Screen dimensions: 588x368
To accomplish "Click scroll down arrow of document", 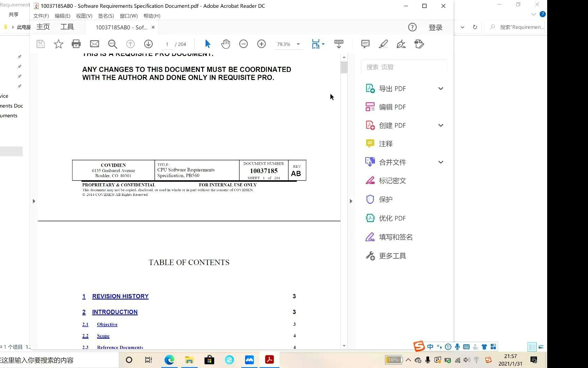I will (x=344, y=346).
